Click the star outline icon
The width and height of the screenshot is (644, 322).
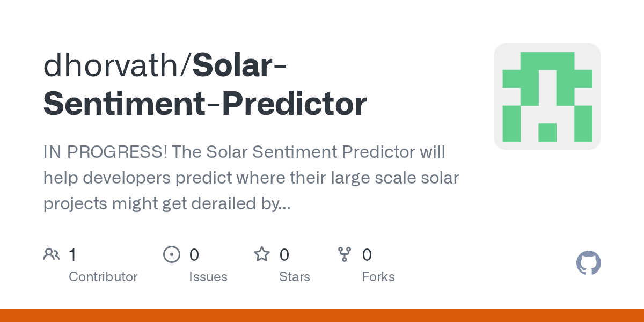coord(262,254)
